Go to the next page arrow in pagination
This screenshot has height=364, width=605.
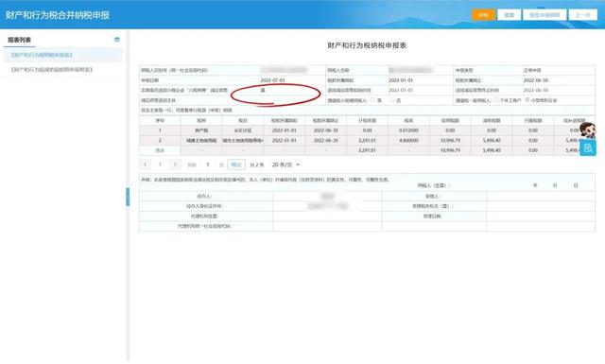[x=175, y=165]
